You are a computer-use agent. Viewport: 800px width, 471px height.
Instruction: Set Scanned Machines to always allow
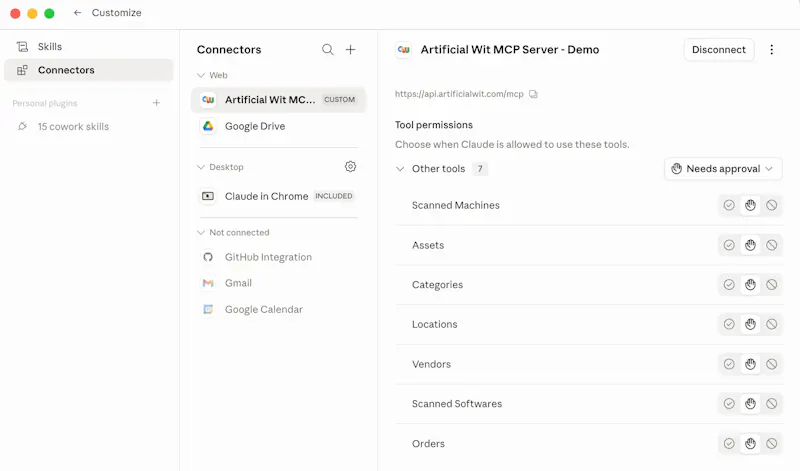coord(729,205)
